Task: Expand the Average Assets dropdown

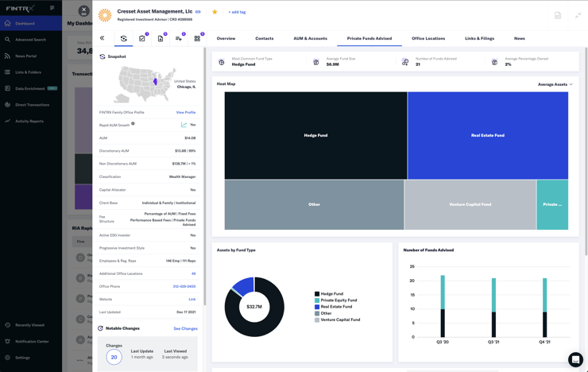Action: (x=555, y=84)
